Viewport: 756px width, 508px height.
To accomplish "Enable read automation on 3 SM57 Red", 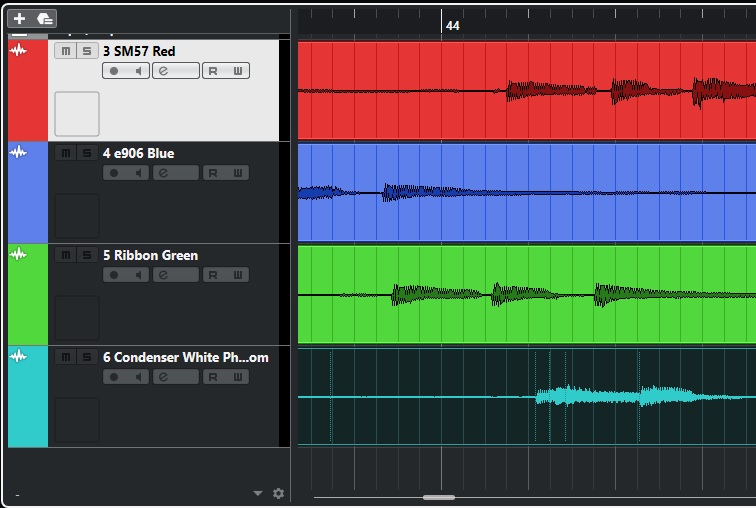I will tap(213, 71).
